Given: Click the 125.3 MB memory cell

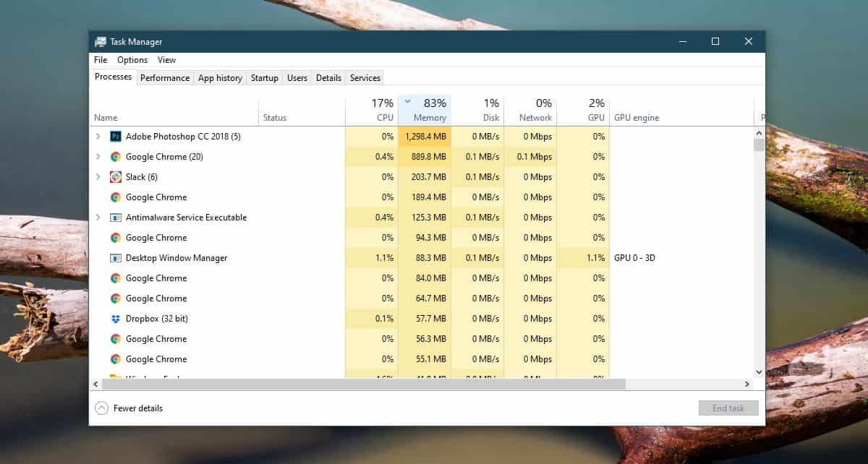Looking at the screenshot, I should click(425, 217).
